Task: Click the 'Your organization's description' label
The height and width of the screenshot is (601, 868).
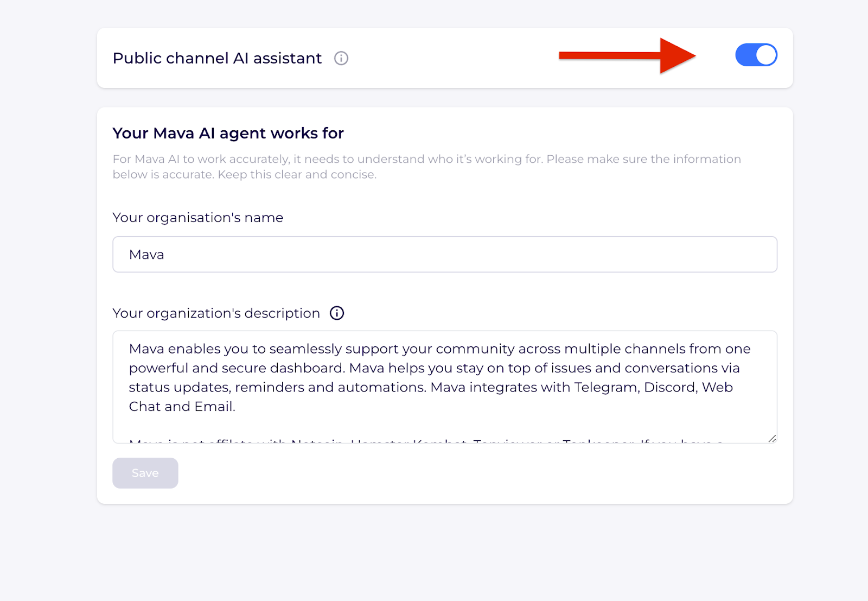Action: click(216, 313)
